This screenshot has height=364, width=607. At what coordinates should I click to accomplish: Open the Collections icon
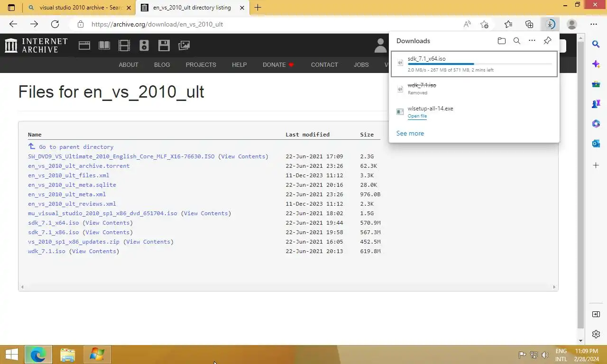(529, 24)
